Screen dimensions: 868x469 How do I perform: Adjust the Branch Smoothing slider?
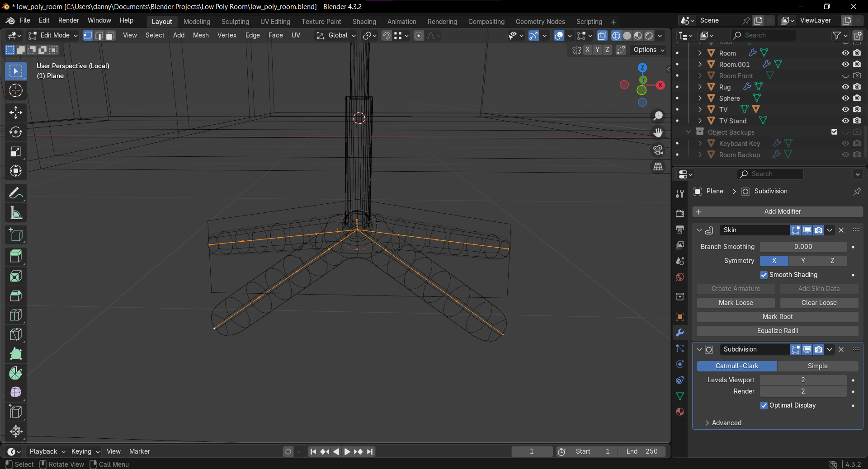point(803,247)
